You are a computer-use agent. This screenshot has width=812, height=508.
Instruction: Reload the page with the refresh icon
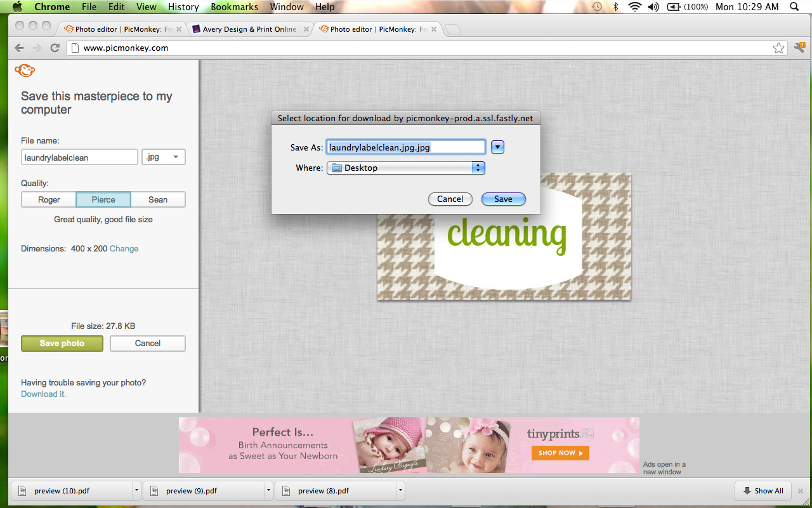point(55,47)
